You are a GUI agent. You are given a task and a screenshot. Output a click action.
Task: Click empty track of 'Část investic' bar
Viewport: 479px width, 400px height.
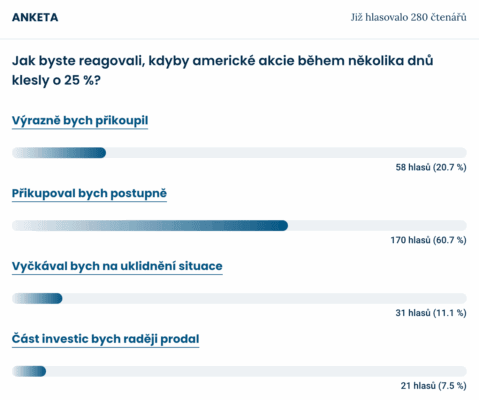256,371
